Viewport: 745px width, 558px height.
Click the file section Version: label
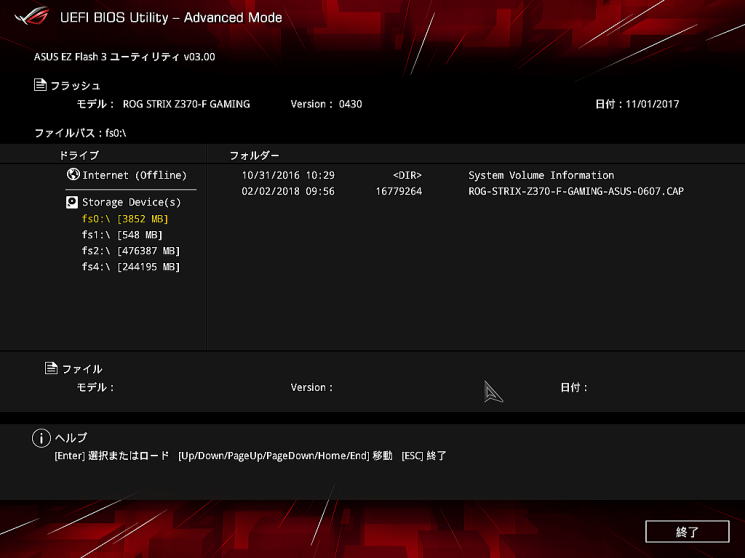pos(312,387)
